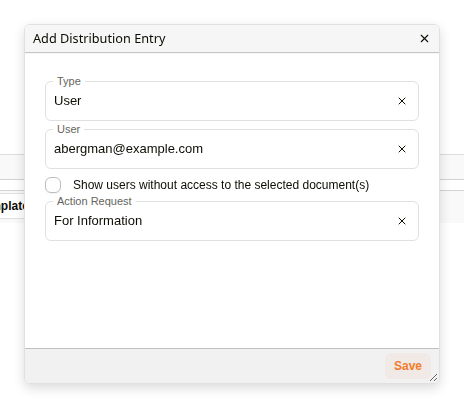This screenshot has height=408, width=464.
Task: Click the checkbox label about selected documents
Action: tap(221, 185)
